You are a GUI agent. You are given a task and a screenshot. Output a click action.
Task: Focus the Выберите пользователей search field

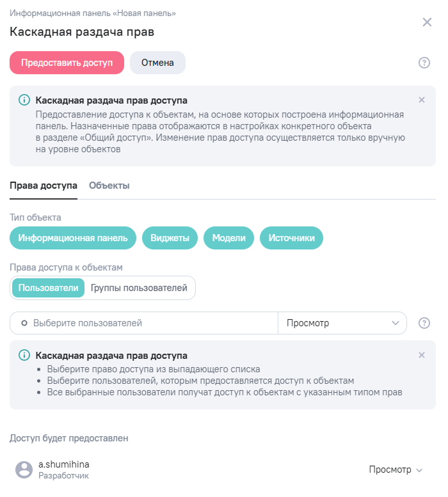pyautogui.click(x=144, y=323)
